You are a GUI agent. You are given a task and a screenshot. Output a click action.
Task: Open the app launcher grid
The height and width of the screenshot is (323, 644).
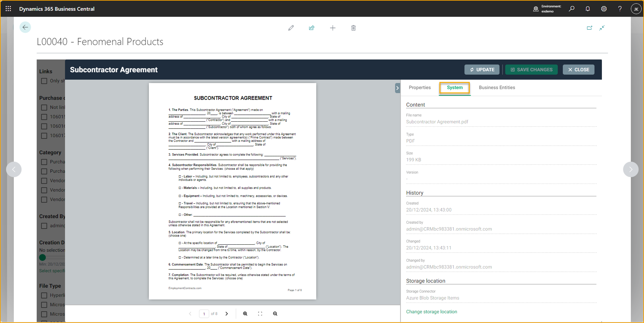click(8, 9)
